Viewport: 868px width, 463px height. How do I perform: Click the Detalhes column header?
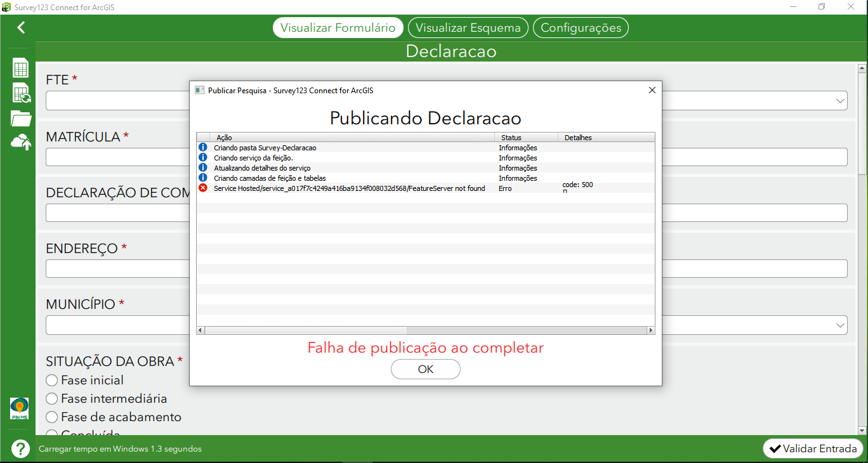tap(606, 137)
